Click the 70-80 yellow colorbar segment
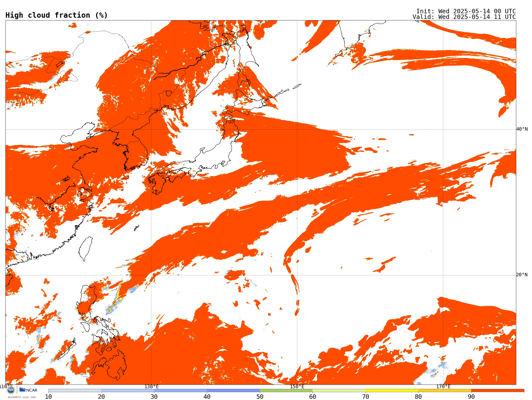 click(392, 391)
